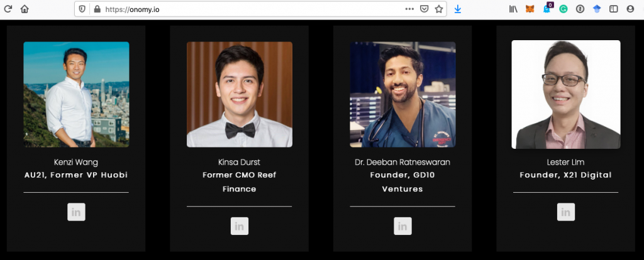
Task: Select Kenzi Wang's profile photo
Action: click(x=76, y=94)
